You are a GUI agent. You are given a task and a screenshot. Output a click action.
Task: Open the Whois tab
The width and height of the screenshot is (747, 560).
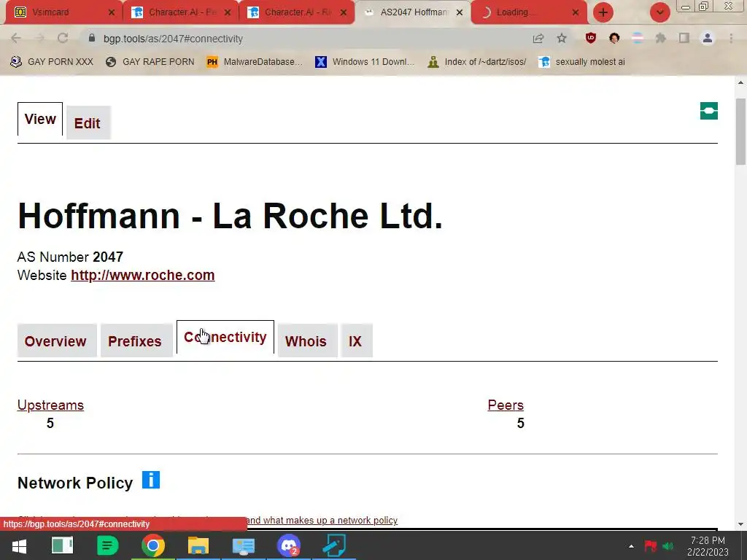(306, 341)
